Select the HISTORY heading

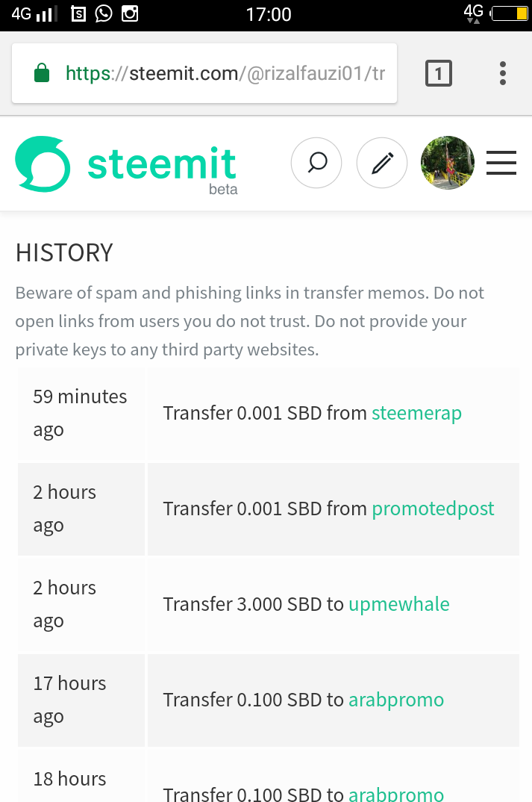point(64,253)
